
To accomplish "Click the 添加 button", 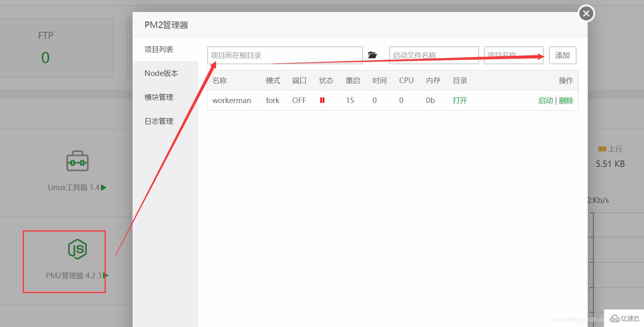I will (563, 55).
